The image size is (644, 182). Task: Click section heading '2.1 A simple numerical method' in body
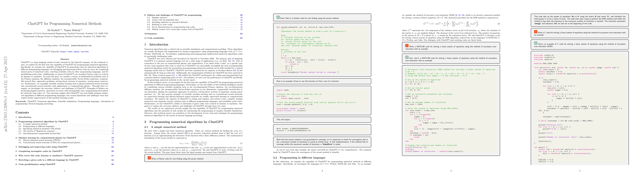(x=165, y=127)
